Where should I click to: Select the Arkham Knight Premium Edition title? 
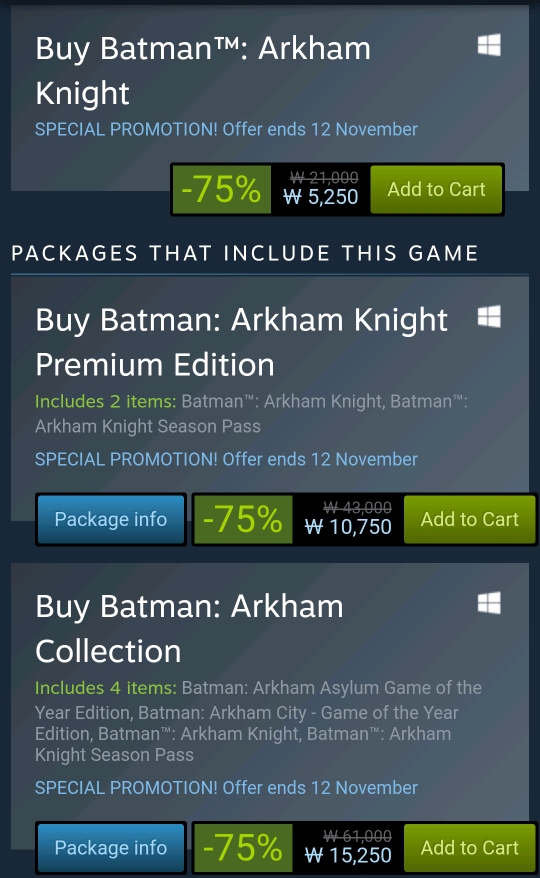(241, 342)
